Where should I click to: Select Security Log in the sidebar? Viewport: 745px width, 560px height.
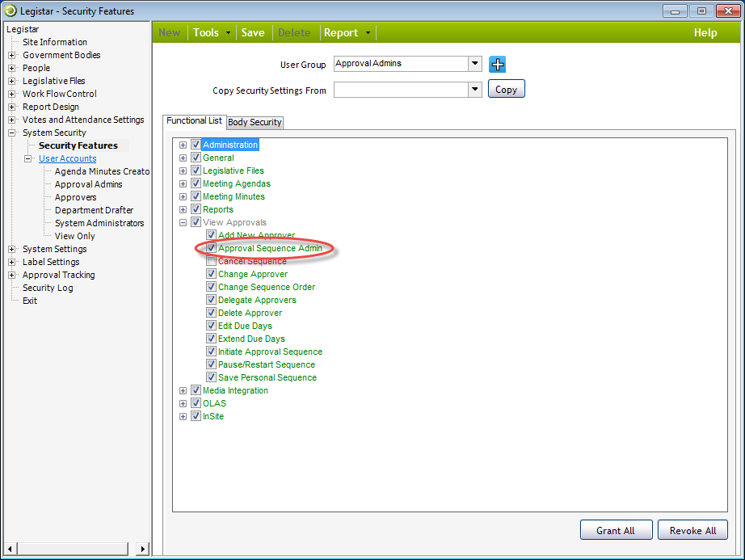48,288
